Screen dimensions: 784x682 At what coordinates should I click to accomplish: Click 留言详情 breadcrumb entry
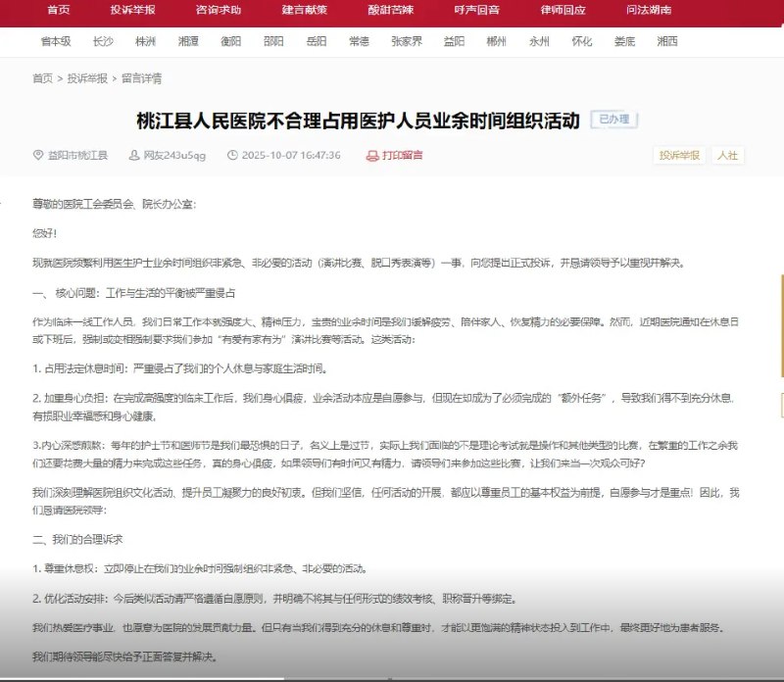coord(142,78)
